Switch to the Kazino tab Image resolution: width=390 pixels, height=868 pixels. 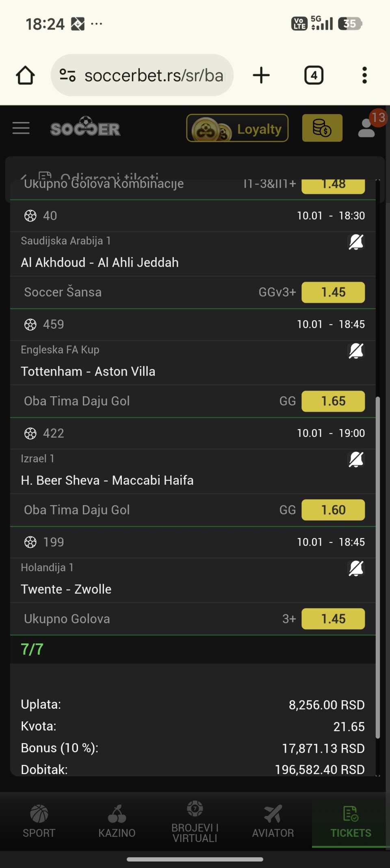pos(117,822)
